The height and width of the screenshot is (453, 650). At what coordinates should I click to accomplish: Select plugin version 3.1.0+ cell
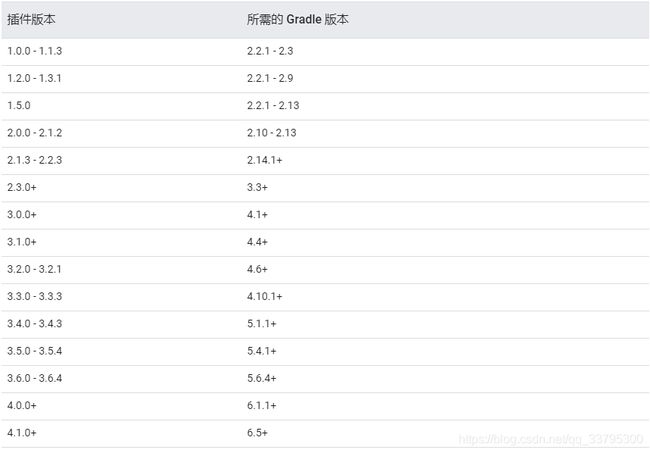(22, 242)
